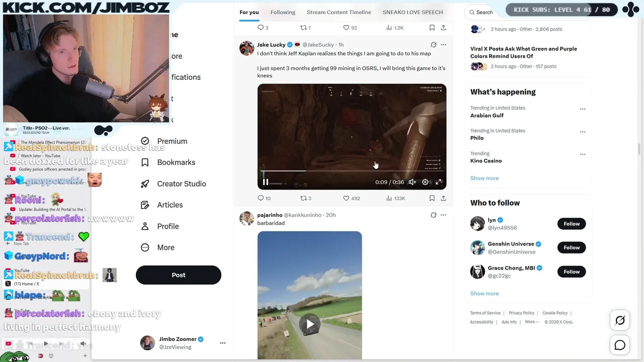Seek on Jake Lucky's video progress bar
Image resolution: width=644 pixels, height=362 pixels.
[x=352, y=171]
